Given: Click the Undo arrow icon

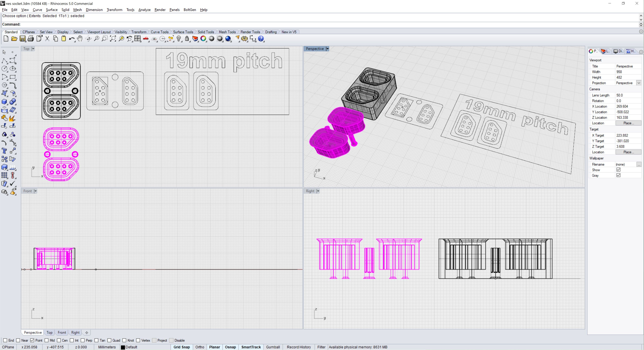Looking at the screenshot, I should click(x=71, y=39).
